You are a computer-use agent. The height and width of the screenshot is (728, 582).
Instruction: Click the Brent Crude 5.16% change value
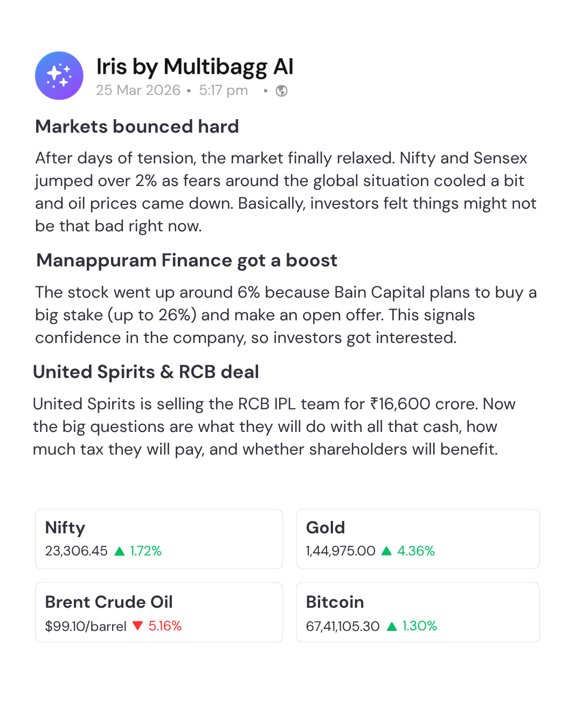(165, 626)
